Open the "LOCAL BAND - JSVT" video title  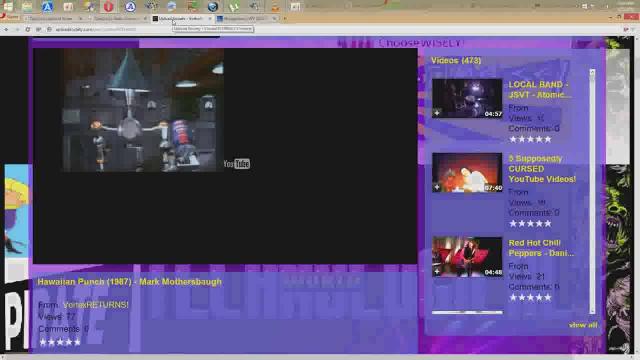[x=539, y=89]
